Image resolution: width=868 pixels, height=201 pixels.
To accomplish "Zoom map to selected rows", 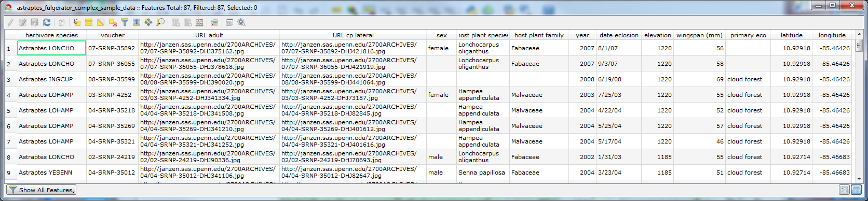I will (x=160, y=22).
